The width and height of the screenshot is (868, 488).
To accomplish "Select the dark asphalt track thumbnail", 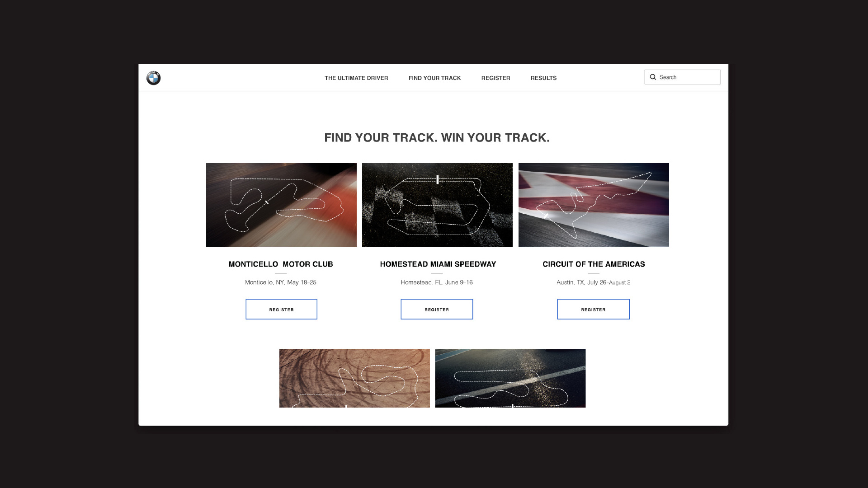I will point(510,378).
